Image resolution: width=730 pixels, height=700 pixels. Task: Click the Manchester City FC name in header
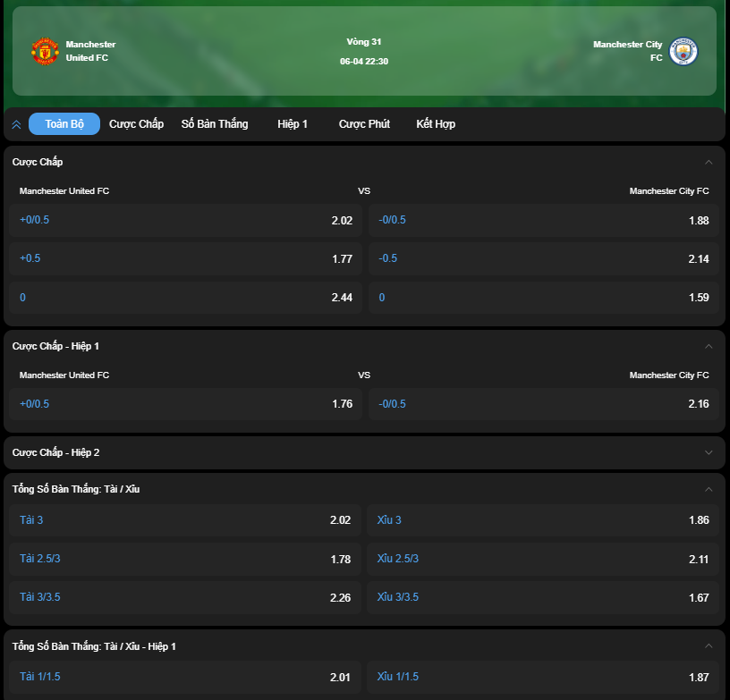[x=628, y=51]
